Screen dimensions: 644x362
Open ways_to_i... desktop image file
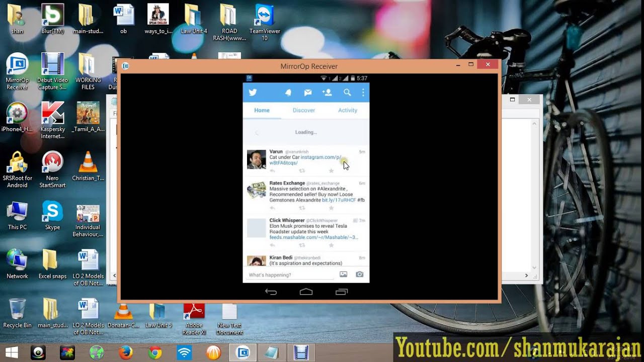158,19
